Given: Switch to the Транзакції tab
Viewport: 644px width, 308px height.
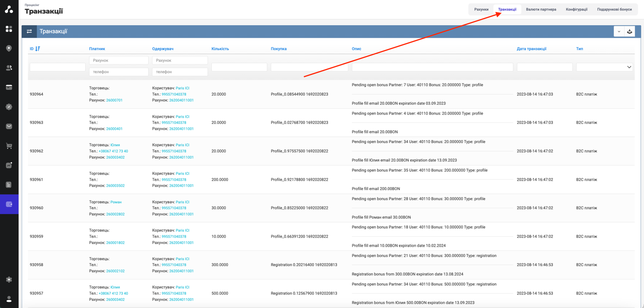Looking at the screenshot, I should click(507, 9).
